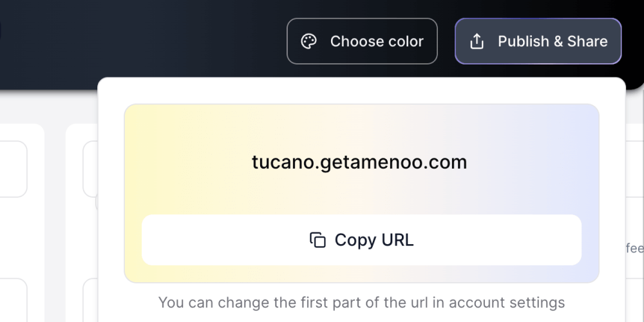Screen dimensions: 644x322
Task: Click the top-left card behind the popover
Action: (13, 169)
